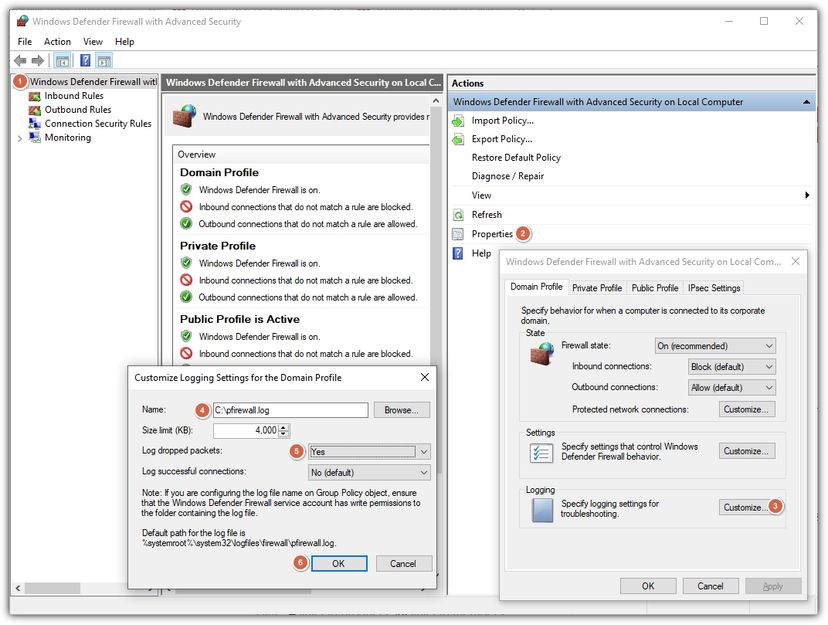The width and height of the screenshot is (828, 625).
Task: Click Restore Default Policy action
Action: (516, 157)
